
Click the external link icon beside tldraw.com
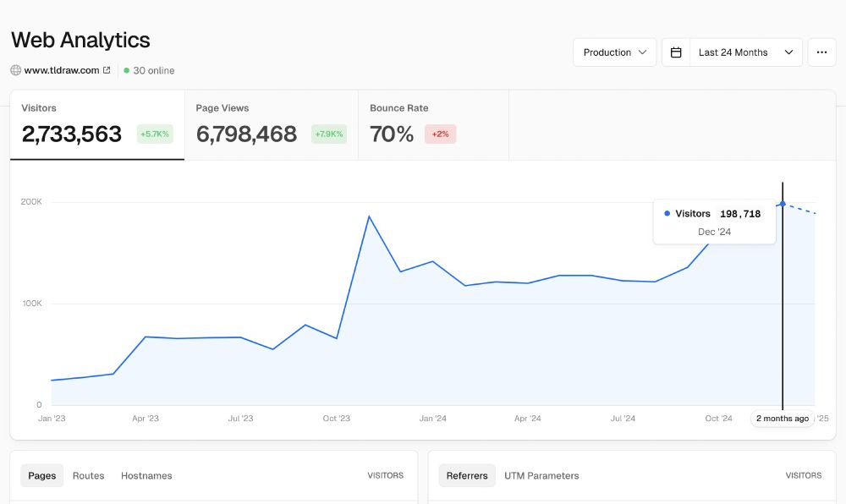(x=107, y=70)
